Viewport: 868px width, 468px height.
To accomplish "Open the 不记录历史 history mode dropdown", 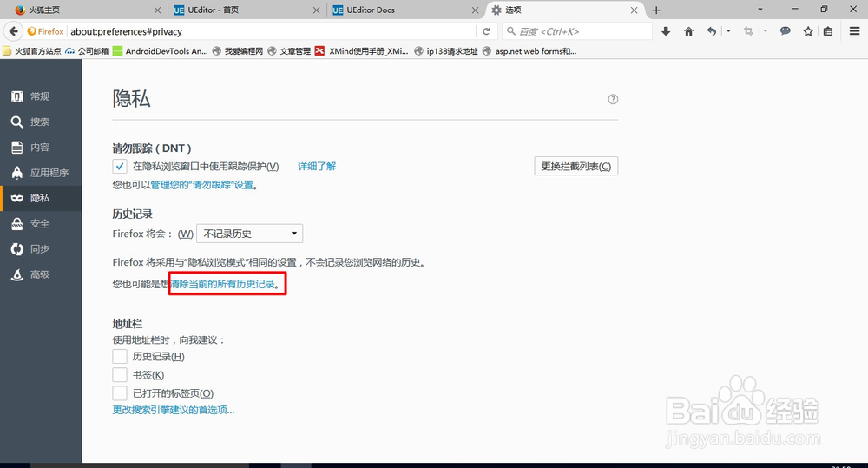I will click(x=250, y=234).
